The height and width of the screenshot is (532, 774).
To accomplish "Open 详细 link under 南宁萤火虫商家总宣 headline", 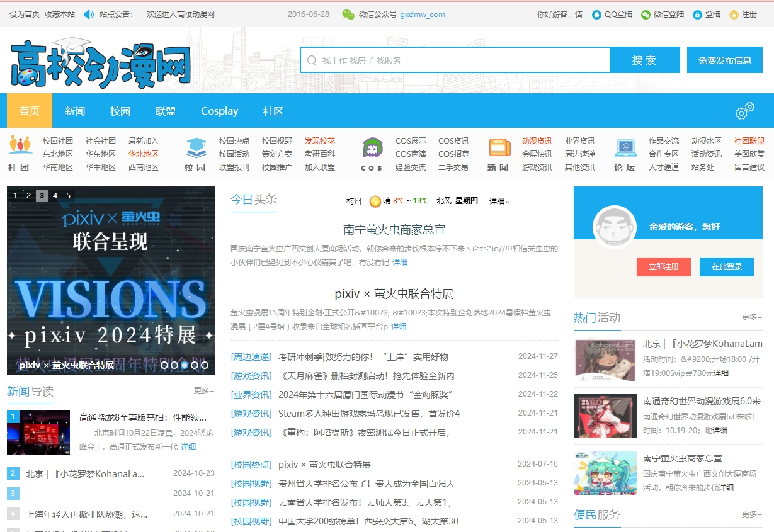I will point(400,262).
